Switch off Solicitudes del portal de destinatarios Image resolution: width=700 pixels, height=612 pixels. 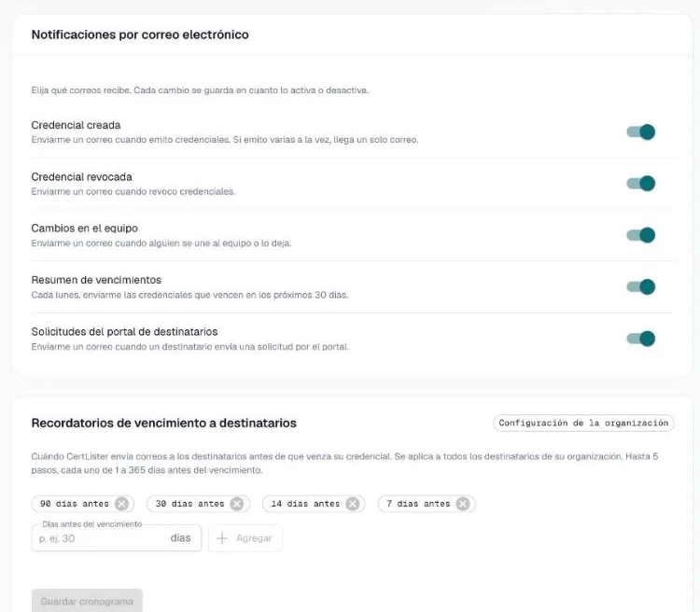coord(640,339)
